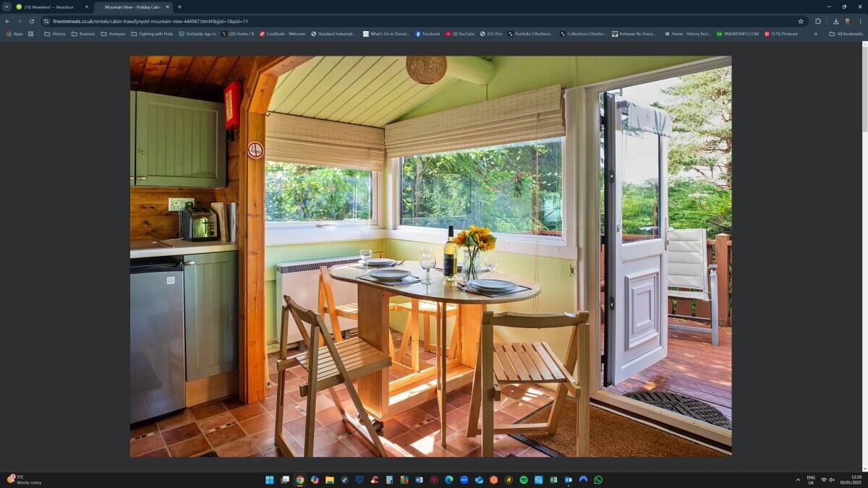
Task: Open the Chrome three-dot menu
Action: point(860,21)
